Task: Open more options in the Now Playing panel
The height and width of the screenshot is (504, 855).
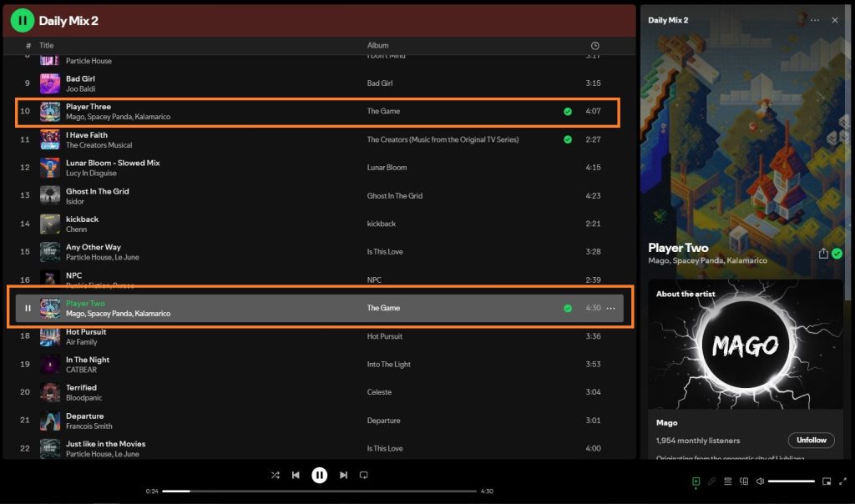Action: click(815, 20)
